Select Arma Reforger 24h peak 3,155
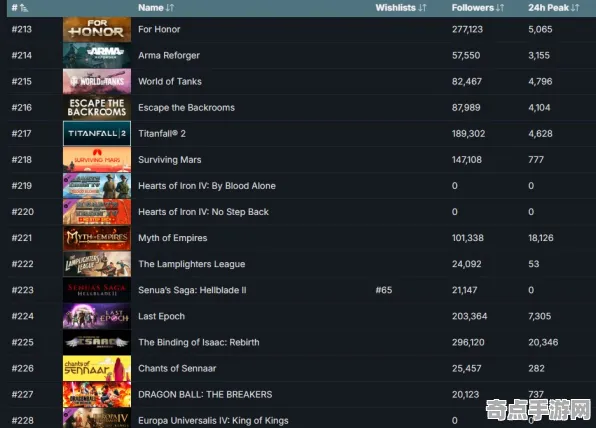596x428 pixels. [x=539, y=55]
